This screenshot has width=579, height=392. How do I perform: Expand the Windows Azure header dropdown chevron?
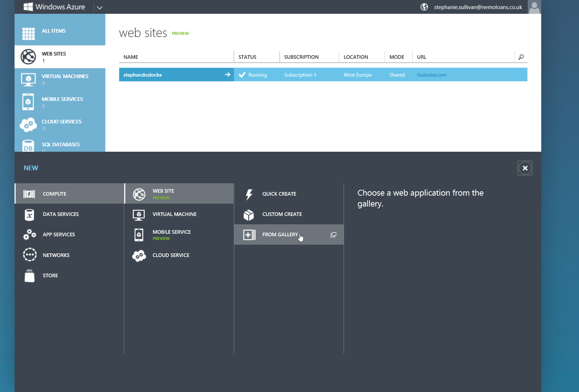pyautogui.click(x=100, y=8)
